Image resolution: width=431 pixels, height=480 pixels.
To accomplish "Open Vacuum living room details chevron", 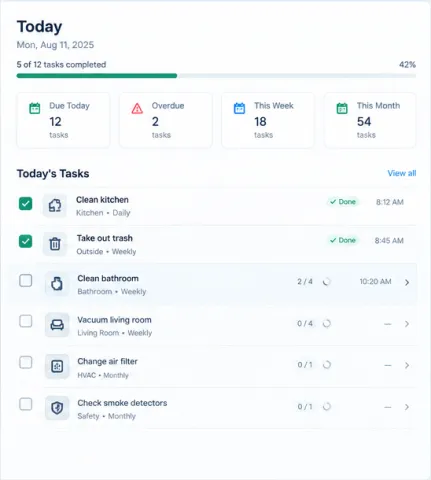I will (407, 324).
